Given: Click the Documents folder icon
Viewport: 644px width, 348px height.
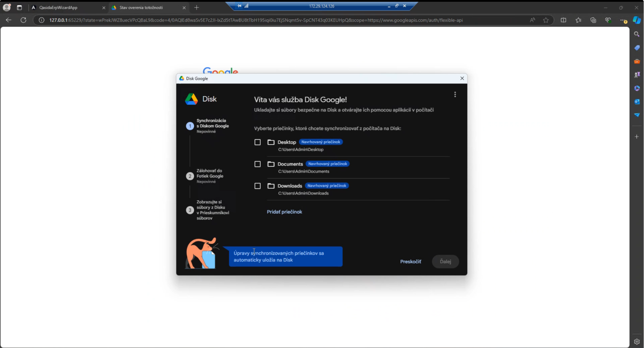Looking at the screenshot, I should [x=271, y=164].
